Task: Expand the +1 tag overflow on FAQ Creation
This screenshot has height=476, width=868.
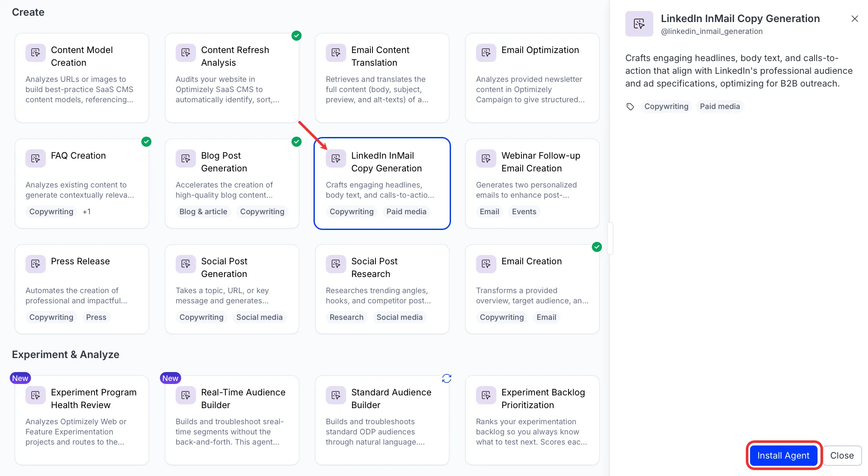Action: pos(87,212)
